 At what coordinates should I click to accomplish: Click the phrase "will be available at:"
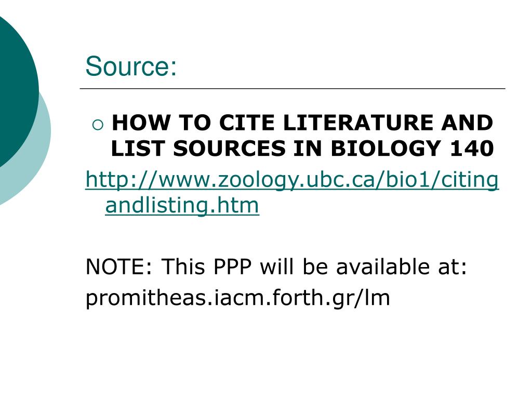[x=364, y=267]
